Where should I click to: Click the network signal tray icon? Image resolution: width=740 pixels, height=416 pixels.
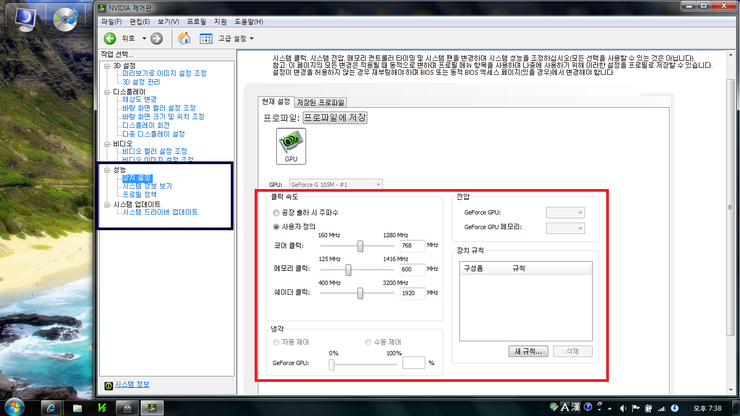point(662,408)
